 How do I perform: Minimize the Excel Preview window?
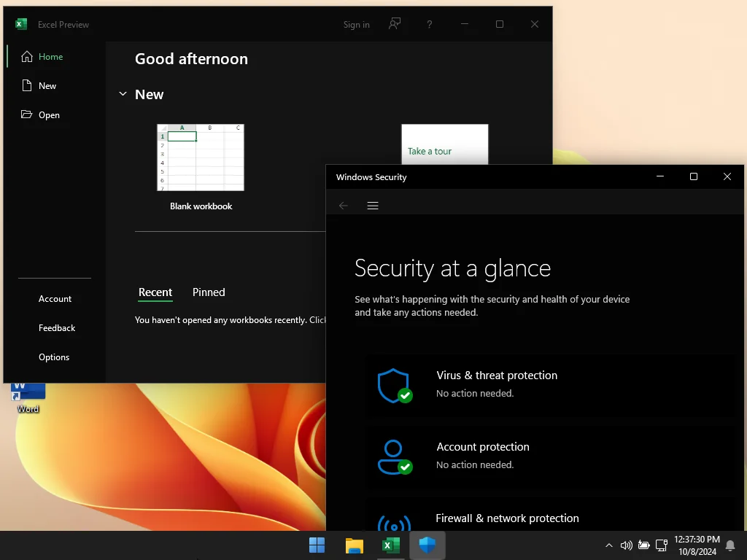[465, 24]
